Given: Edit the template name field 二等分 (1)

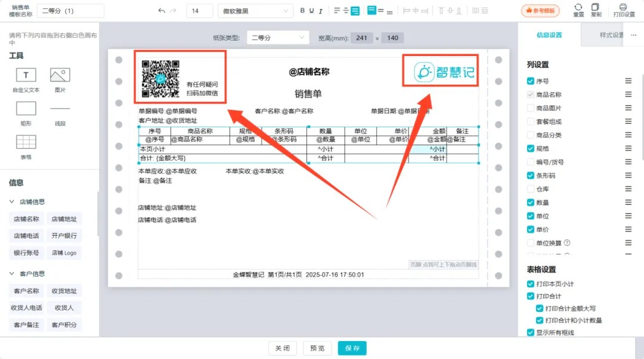Looking at the screenshot, I should click(x=70, y=11).
